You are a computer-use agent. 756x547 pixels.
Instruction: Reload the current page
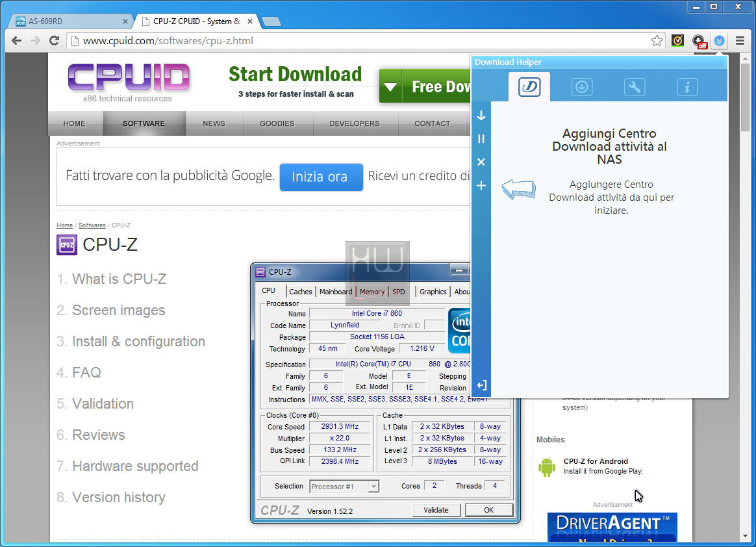tap(54, 40)
